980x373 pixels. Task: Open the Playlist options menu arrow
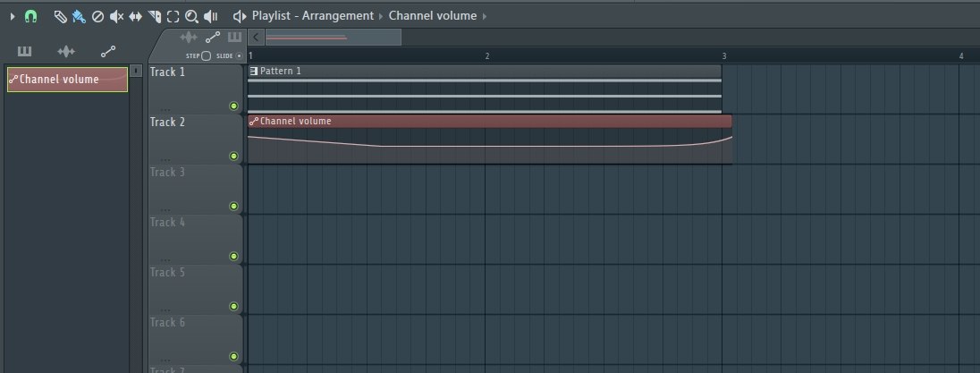(x=12, y=17)
